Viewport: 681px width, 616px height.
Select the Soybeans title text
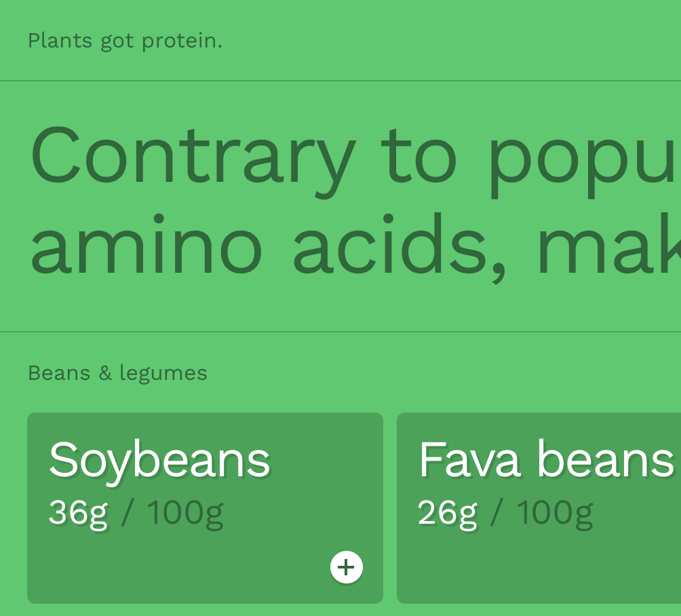click(x=159, y=459)
